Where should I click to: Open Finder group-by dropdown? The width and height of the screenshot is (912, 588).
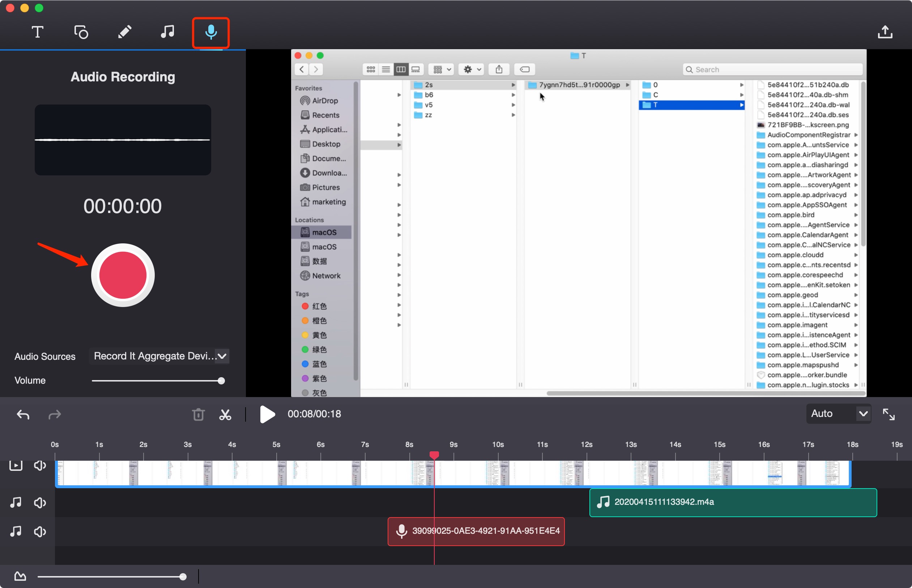click(441, 69)
